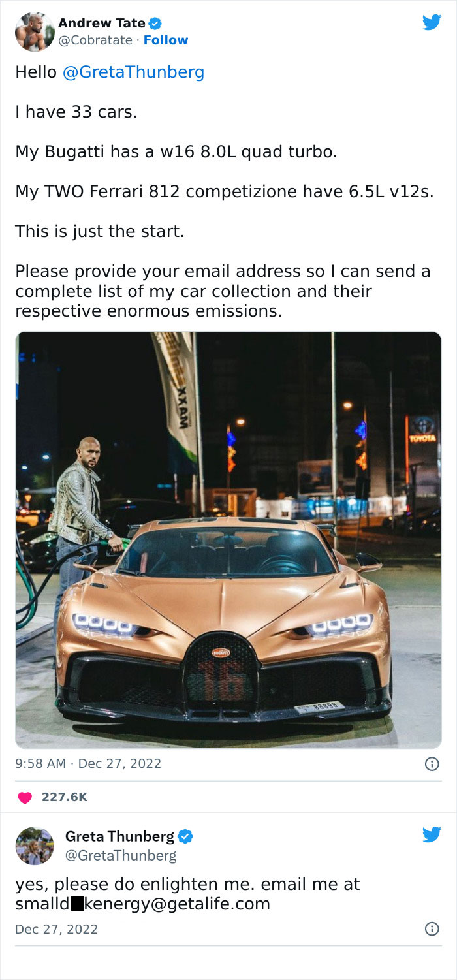
Task: Click Greta Thunberg's blue verified badge
Action: 185,836
